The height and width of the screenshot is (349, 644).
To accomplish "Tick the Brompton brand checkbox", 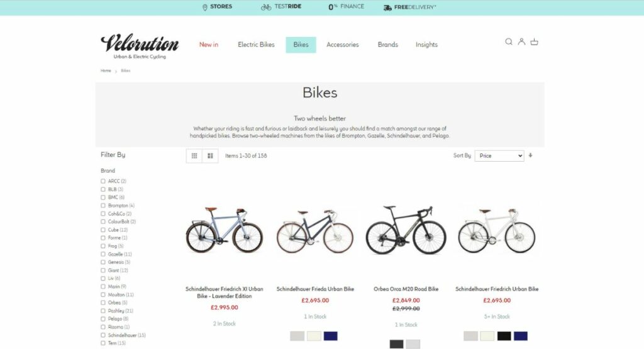I will pyautogui.click(x=103, y=205).
